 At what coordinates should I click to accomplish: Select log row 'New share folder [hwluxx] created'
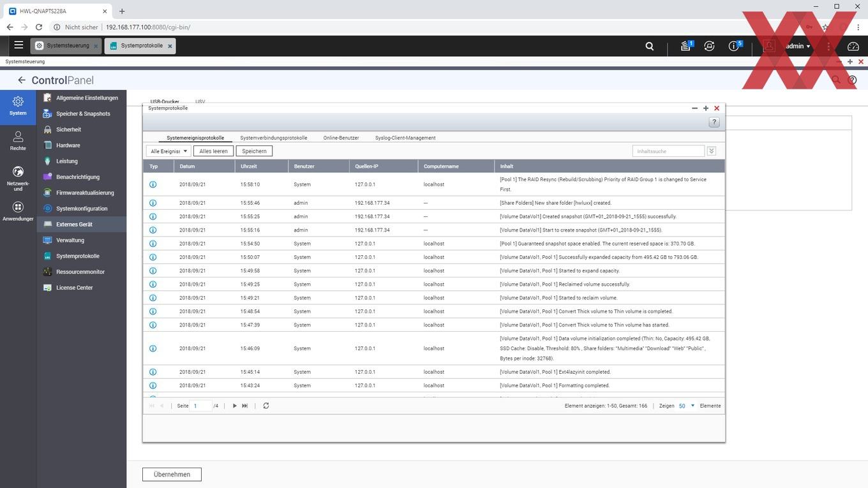434,203
